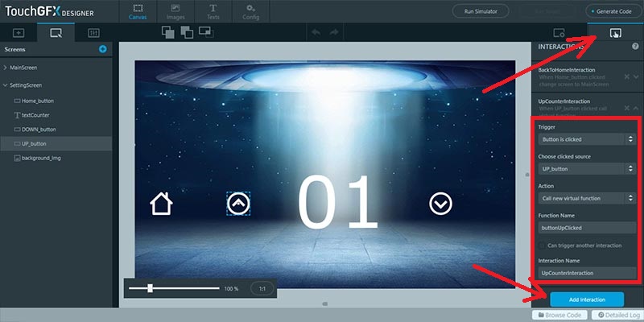Open the add widgets tab icon

pos(19,33)
